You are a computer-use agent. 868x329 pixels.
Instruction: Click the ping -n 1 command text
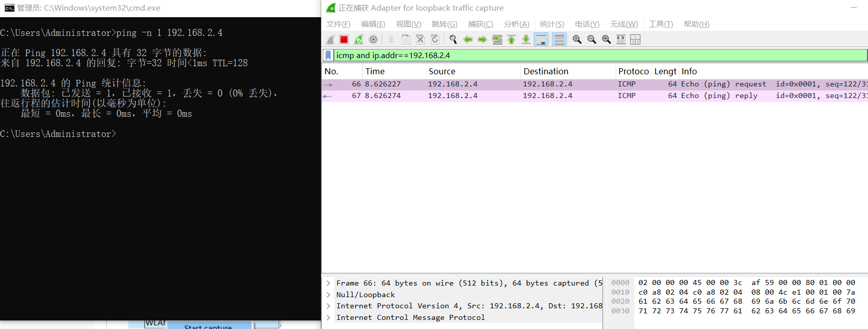[x=169, y=33]
